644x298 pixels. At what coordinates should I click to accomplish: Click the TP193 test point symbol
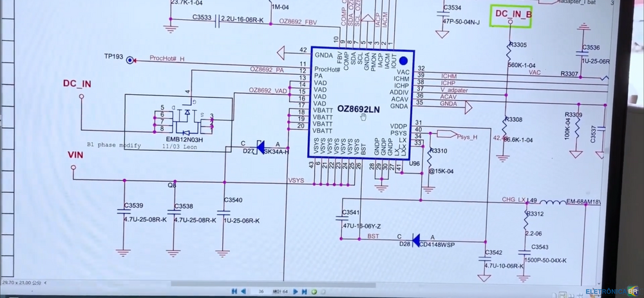131,59
